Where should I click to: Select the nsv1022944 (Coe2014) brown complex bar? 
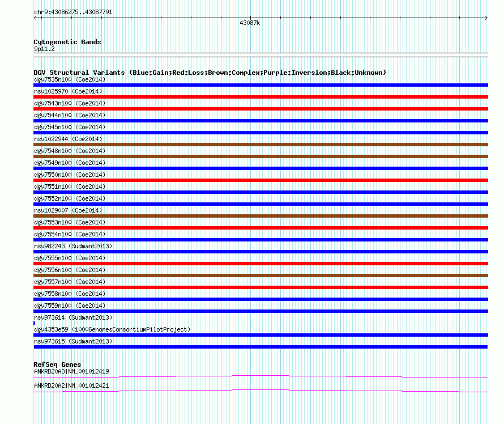tap(260, 145)
